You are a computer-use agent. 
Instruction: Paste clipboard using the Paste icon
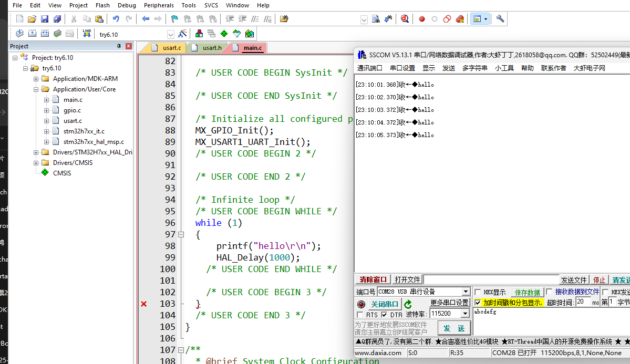(x=99, y=19)
